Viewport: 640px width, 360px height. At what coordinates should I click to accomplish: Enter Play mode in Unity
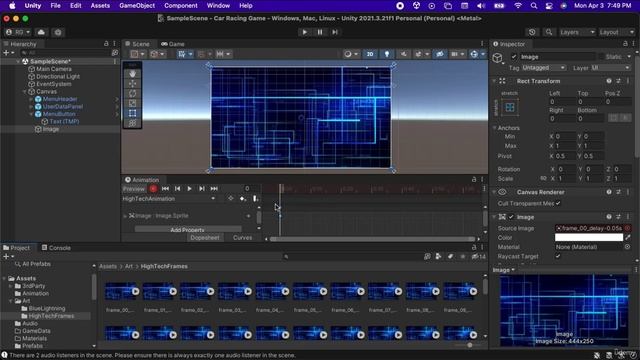(x=304, y=32)
